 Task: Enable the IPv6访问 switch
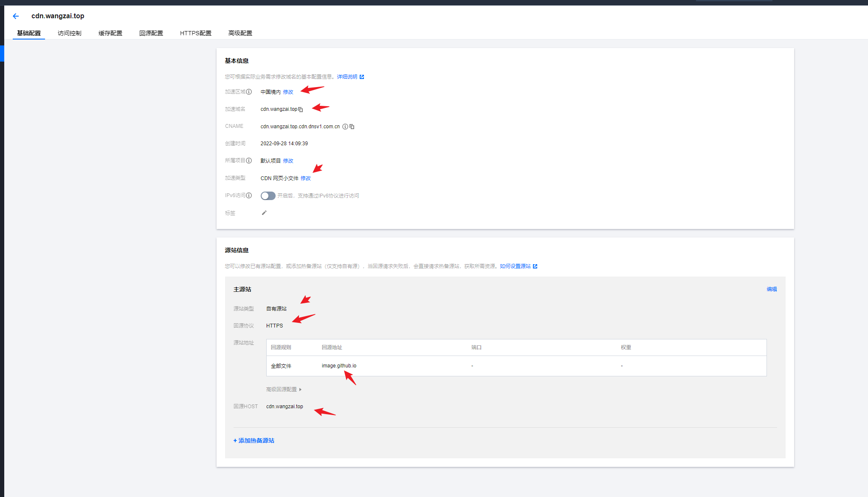pos(268,196)
